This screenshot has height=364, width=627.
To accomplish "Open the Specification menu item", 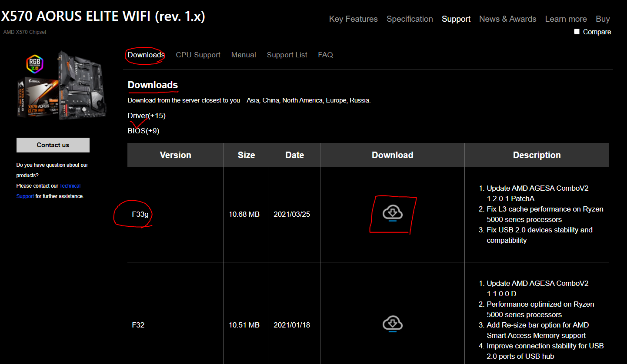I will [x=410, y=19].
